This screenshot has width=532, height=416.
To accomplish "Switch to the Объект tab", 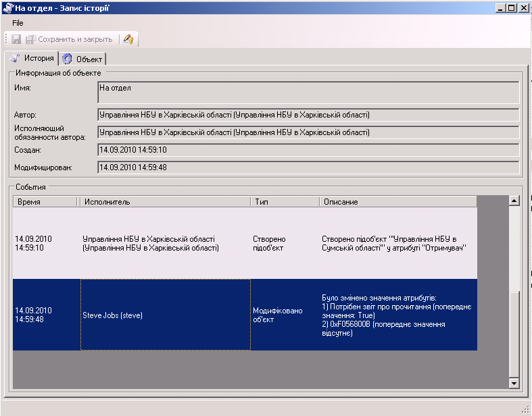I will 82,59.
